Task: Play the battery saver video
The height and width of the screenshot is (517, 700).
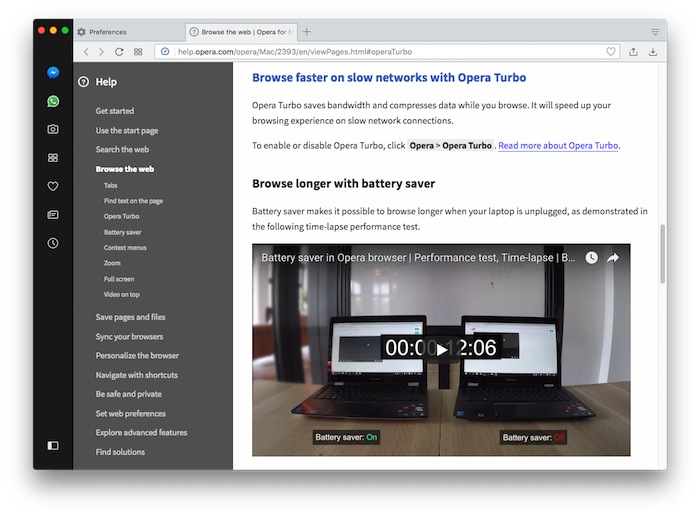Action: coord(442,350)
